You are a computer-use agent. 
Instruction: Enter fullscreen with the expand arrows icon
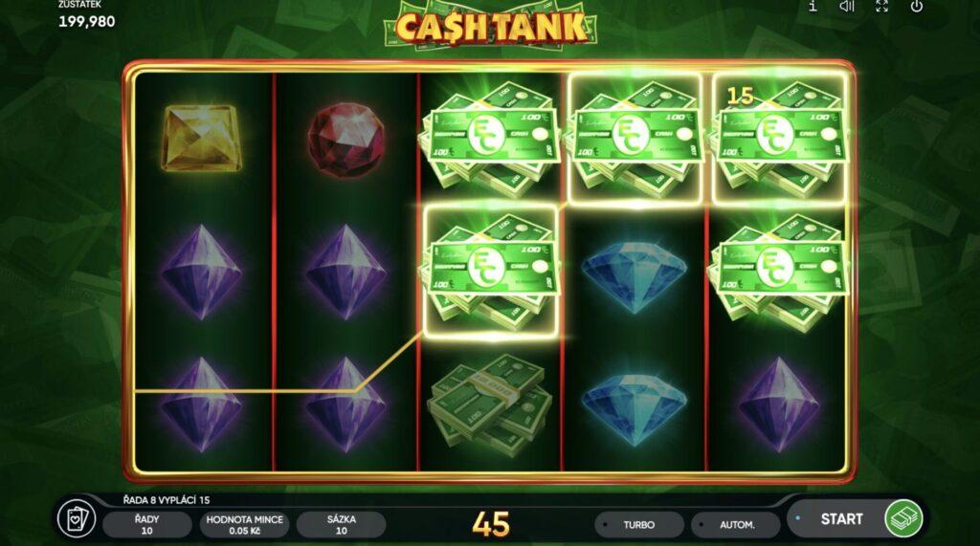click(881, 7)
